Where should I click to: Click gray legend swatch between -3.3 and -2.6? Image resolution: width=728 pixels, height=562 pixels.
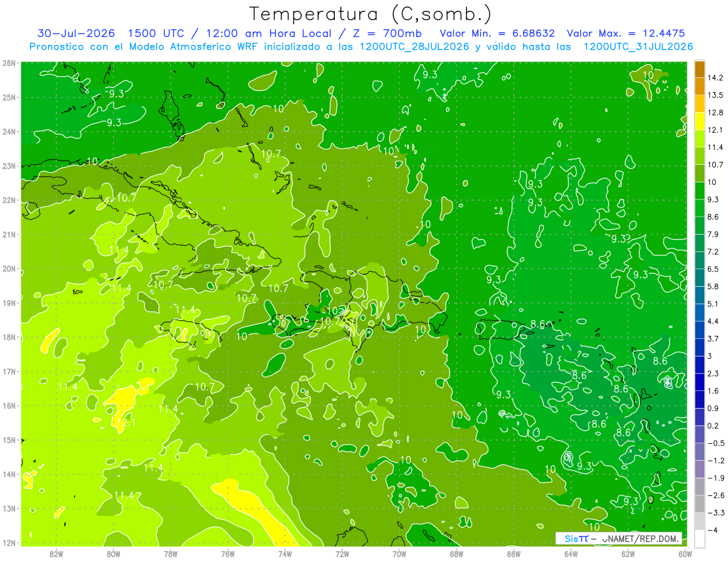point(699,503)
